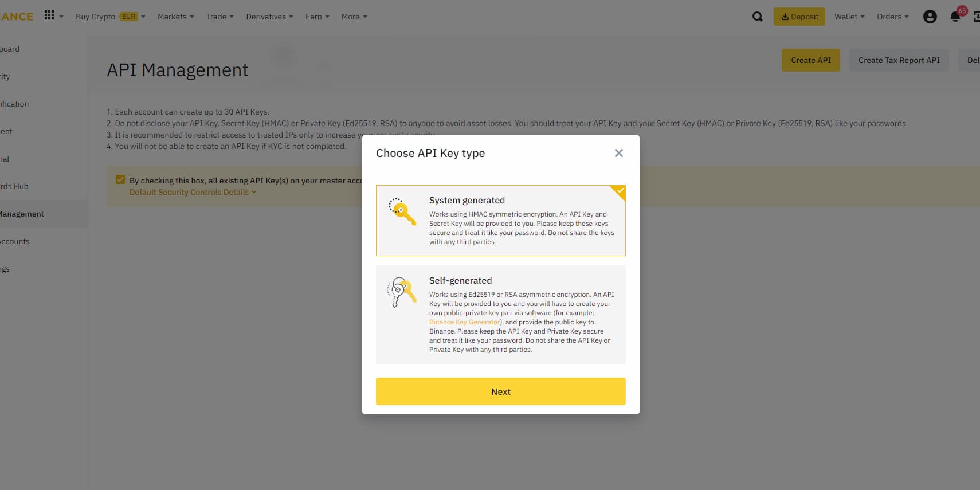Click the Deposit button

[x=799, y=17]
